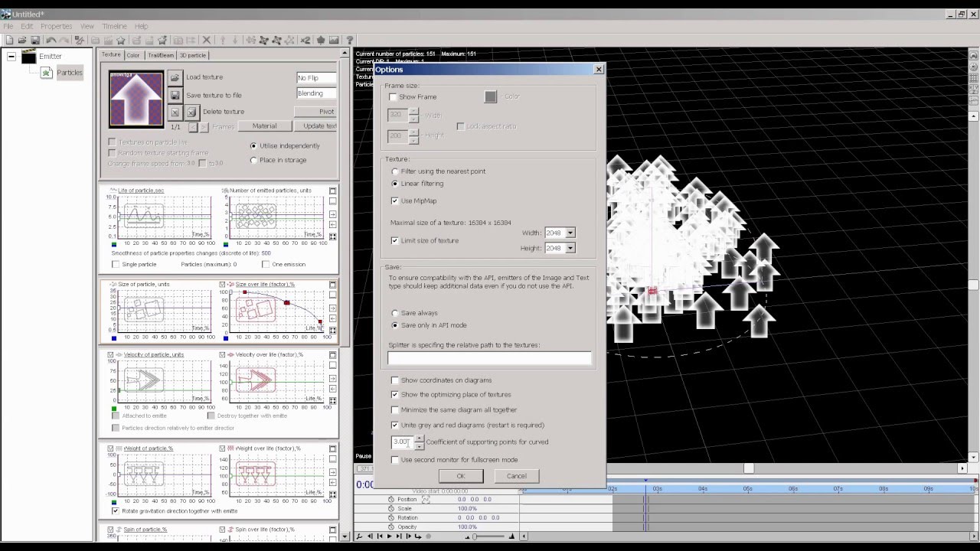Screen dimensions: 980x551
Task: Click the stopwatch icon beside Rotation
Action: pyautogui.click(x=391, y=518)
